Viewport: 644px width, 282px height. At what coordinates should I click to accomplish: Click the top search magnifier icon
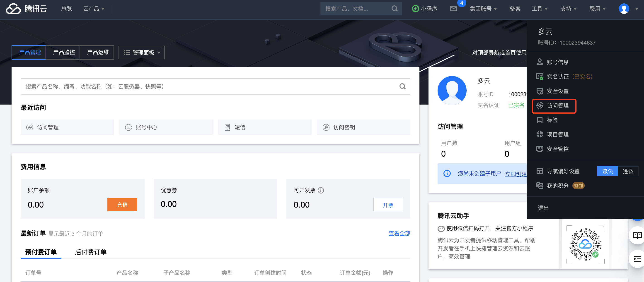395,9
